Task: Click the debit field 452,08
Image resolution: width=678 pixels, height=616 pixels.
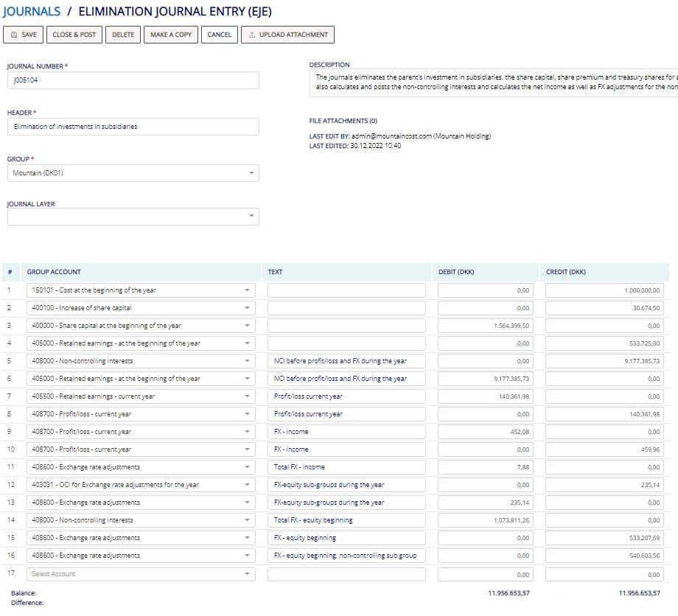Action: [x=486, y=432]
